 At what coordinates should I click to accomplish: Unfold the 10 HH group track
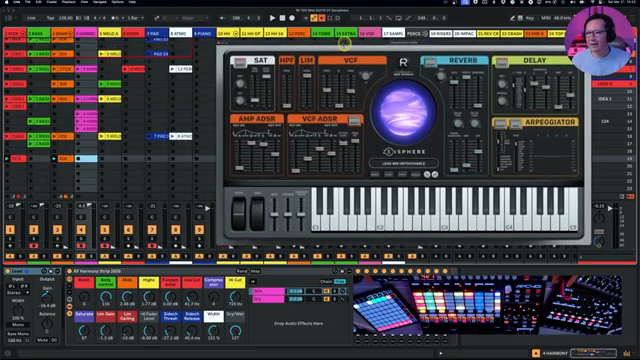click(236, 33)
